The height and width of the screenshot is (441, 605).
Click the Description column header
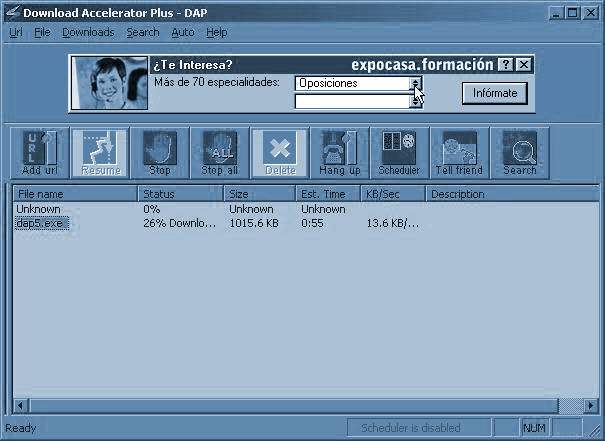point(512,194)
